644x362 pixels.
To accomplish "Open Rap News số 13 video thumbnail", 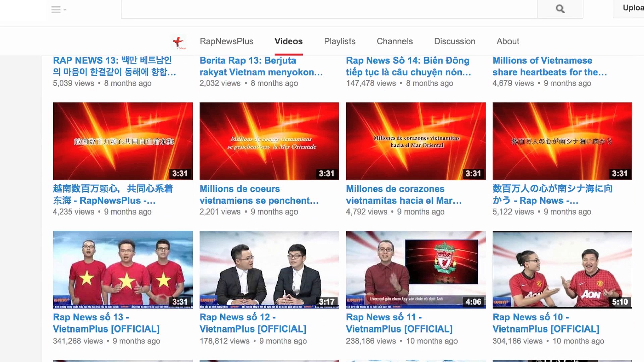I will (123, 269).
